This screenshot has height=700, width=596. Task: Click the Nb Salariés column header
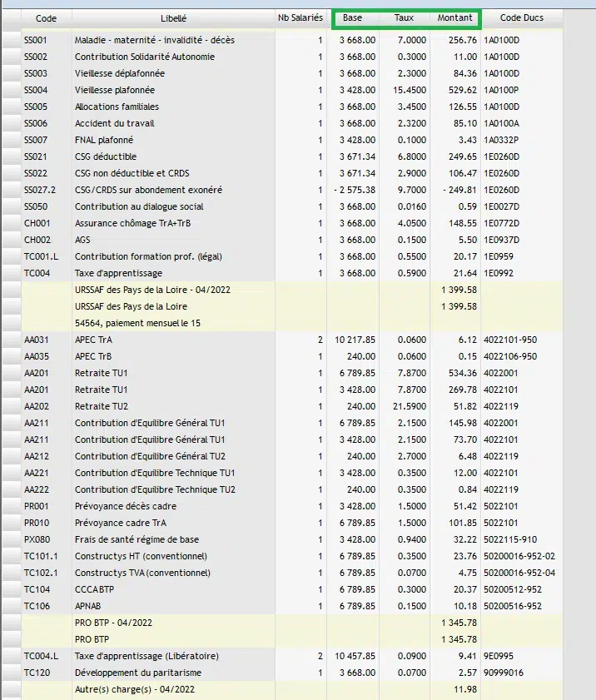click(300, 17)
